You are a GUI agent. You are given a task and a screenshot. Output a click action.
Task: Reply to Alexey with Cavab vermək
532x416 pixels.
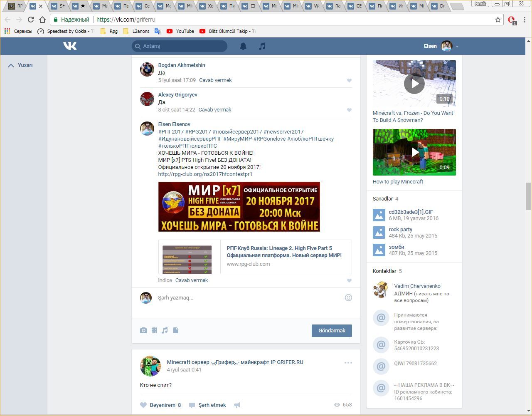tap(215, 110)
